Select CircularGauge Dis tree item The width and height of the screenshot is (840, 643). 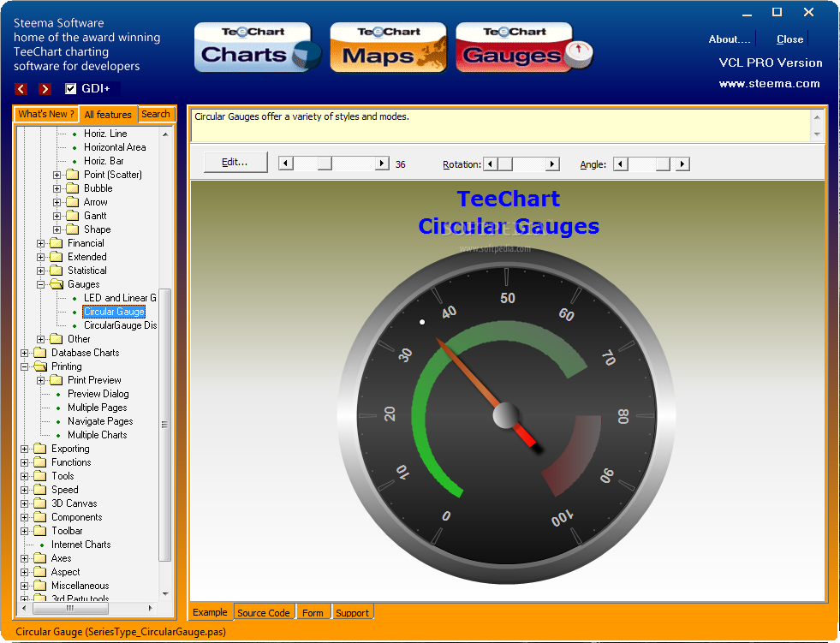coord(120,325)
